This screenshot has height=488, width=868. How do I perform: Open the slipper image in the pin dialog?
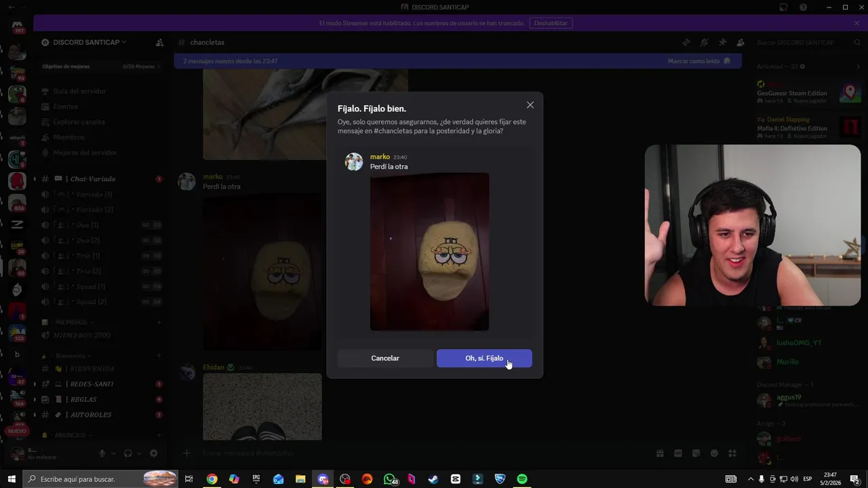tap(429, 251)
